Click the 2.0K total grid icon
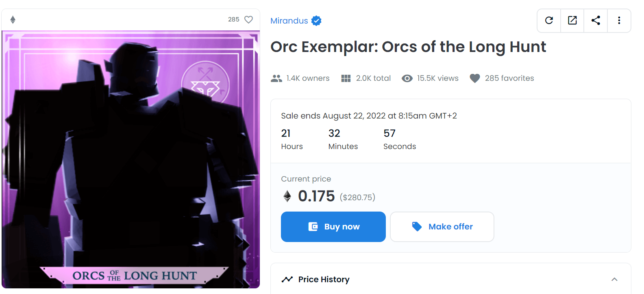This screenshot has height=294, width=644. click(346, 78)
